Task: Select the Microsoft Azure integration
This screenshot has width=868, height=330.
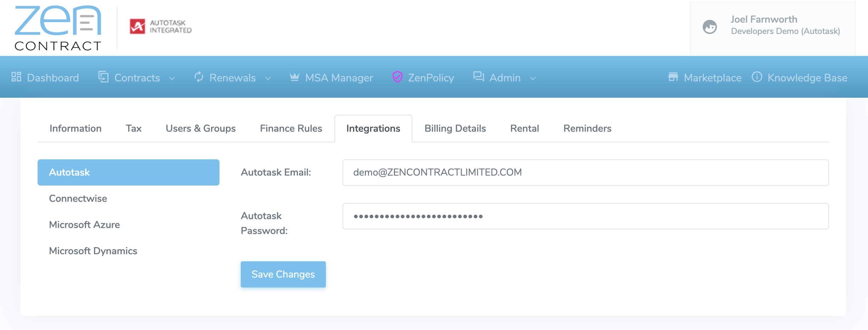Action: click(128, 225)
